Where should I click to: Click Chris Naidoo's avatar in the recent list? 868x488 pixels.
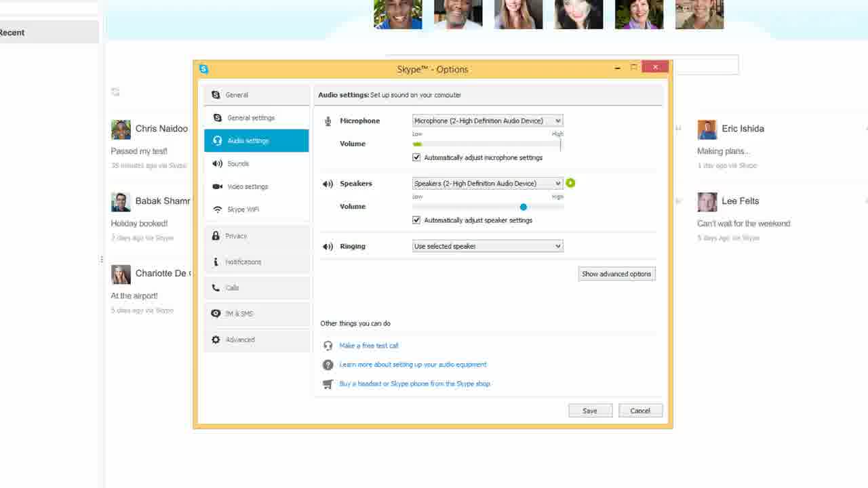tap(121, 129)
